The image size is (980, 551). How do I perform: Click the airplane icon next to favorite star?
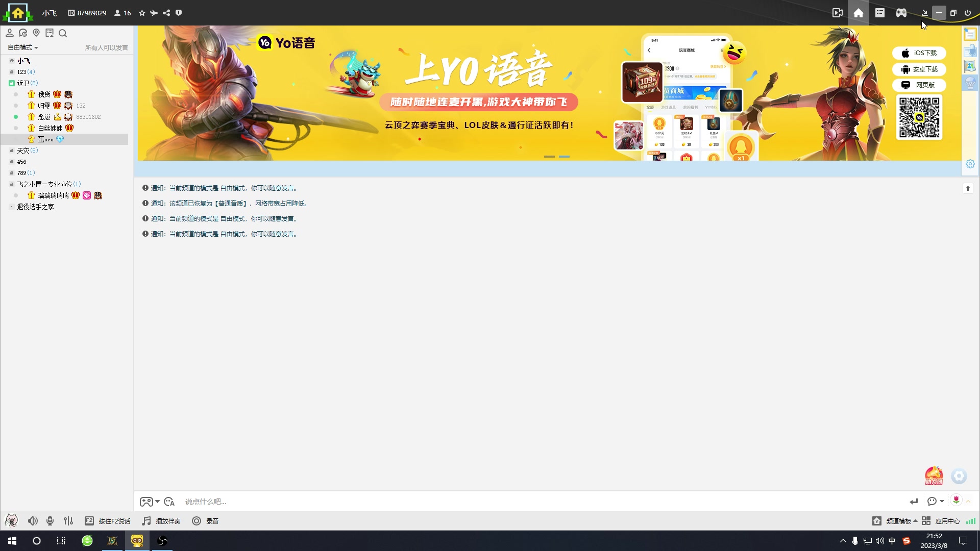coord(154,13)
